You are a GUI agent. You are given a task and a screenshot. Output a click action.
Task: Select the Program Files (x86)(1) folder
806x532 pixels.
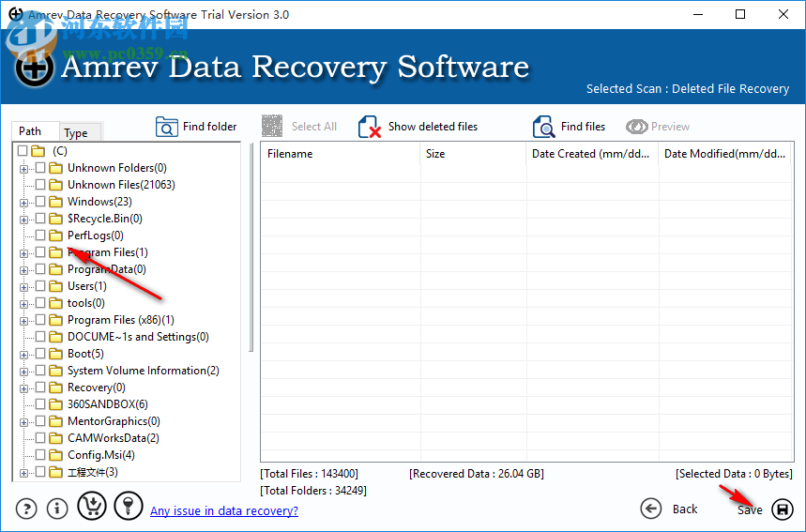[x=121, y=320]
